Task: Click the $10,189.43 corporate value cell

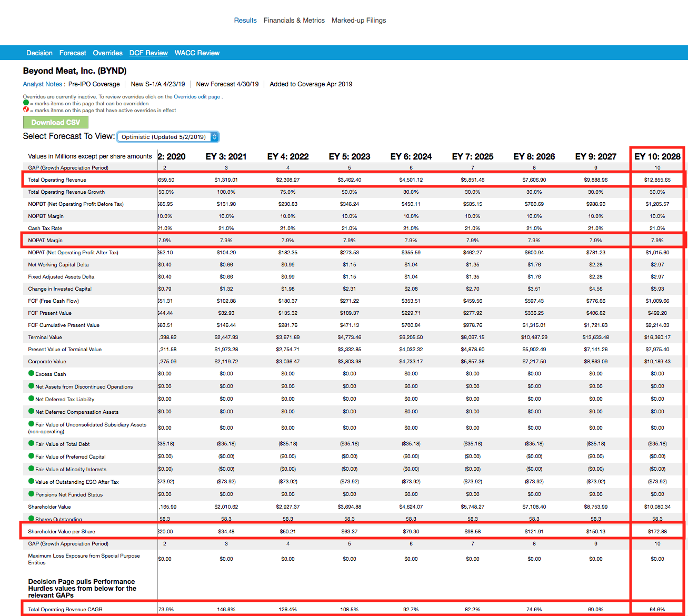Action: pos(657,362)
